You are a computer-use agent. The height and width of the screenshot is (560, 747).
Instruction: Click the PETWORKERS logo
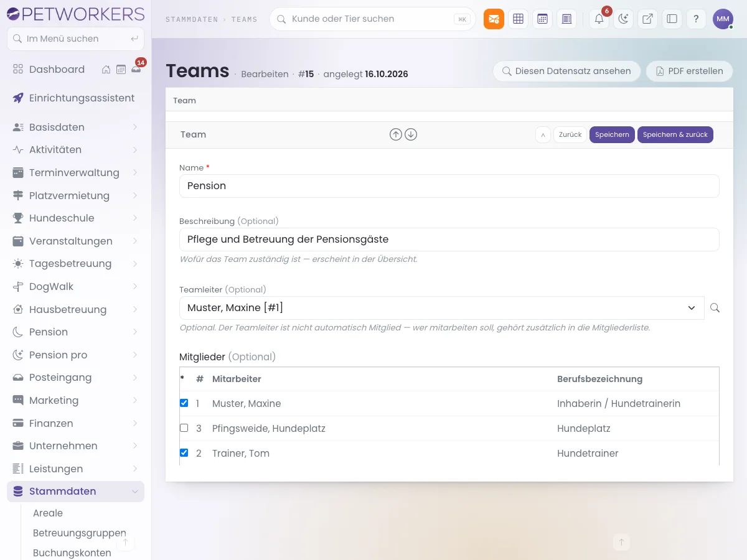click(x=75, y=14)
